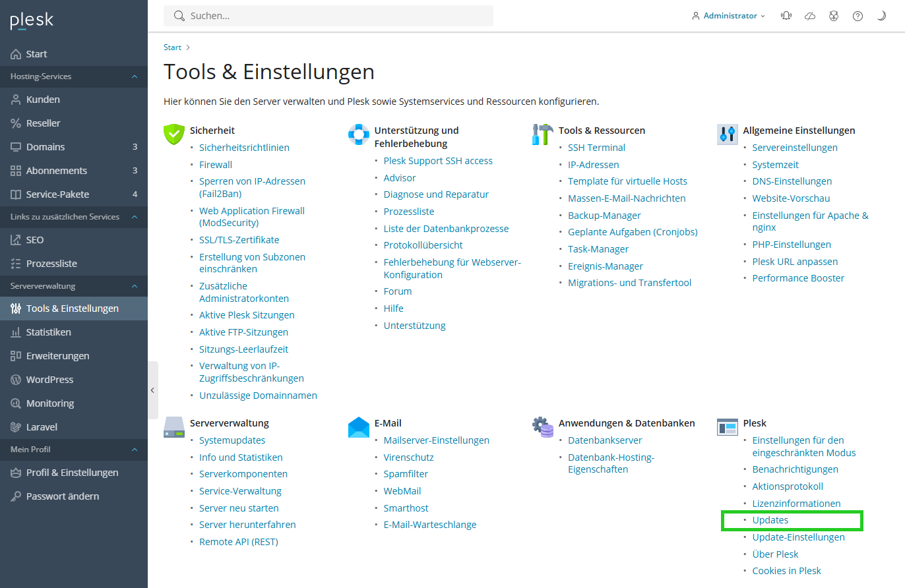Viewport: 905px width, 588px height.
Task: Open Abonnements in the sidebar
Action: [x=74, y=171]
